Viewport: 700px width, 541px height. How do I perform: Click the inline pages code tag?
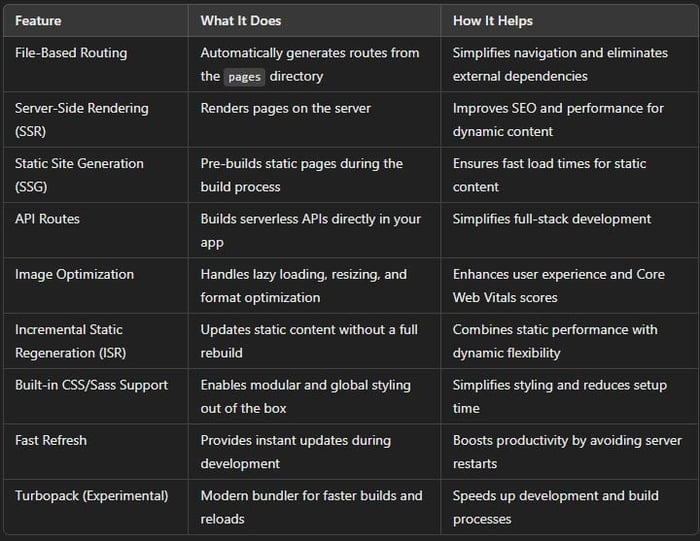(x=244, y=77)
